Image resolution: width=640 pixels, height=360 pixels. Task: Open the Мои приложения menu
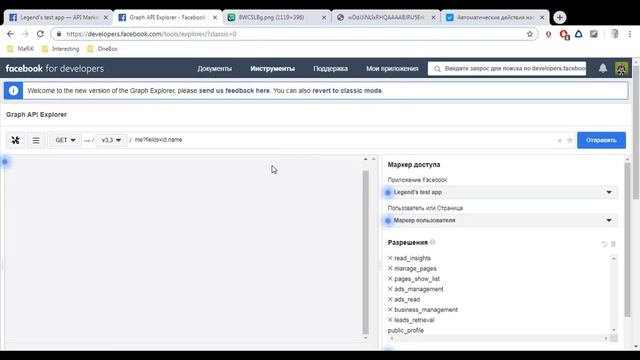click(392, 69)
